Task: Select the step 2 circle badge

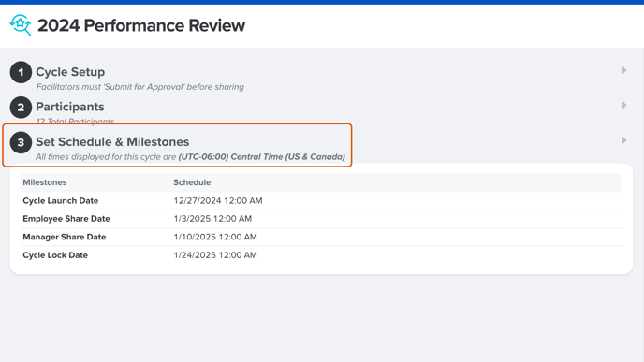Action: [x=21, y=108]
